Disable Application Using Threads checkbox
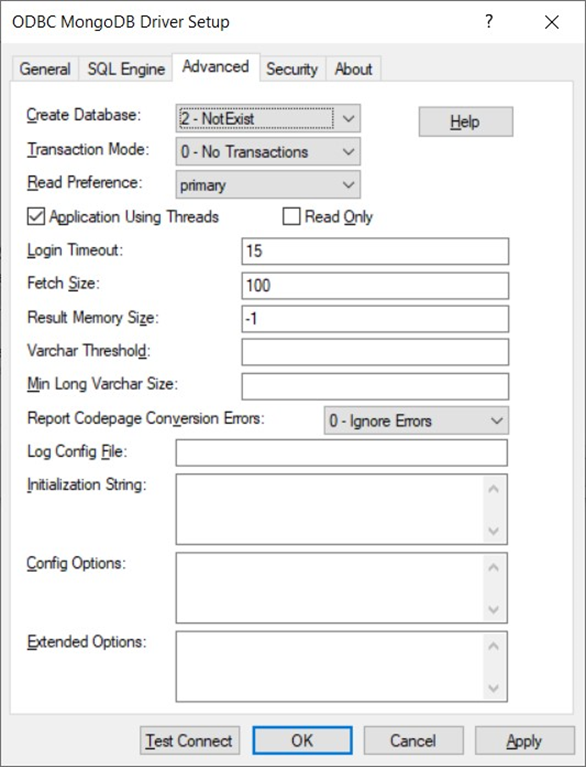Screen dimensions: 586x767 [36, 217]
